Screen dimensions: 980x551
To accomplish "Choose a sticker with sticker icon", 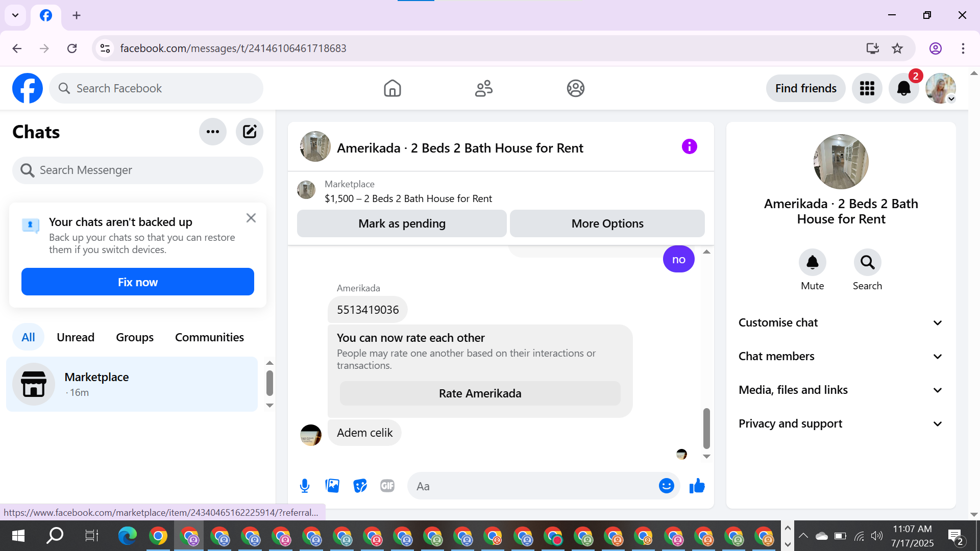I will click(360, 486).
